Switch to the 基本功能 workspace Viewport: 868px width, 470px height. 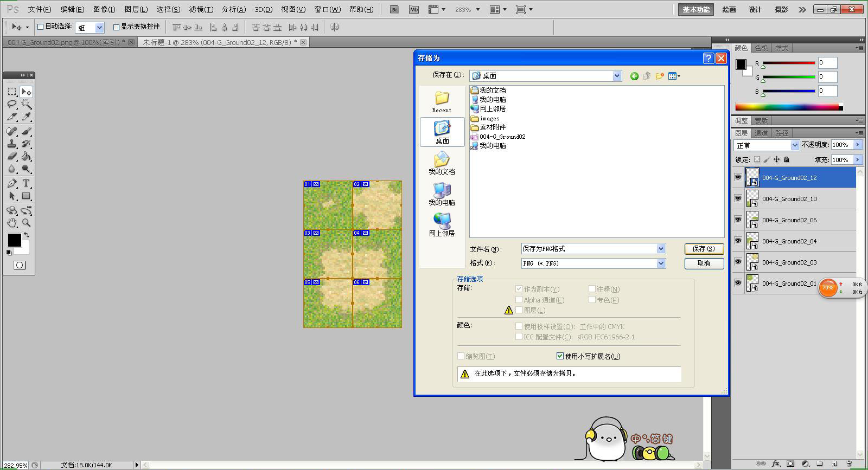696,9
